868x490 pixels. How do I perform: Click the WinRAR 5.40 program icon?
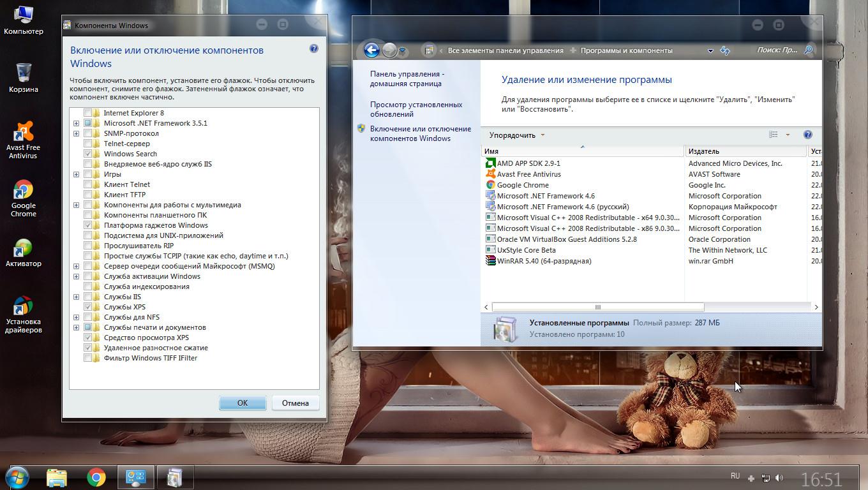click(490, 261)
